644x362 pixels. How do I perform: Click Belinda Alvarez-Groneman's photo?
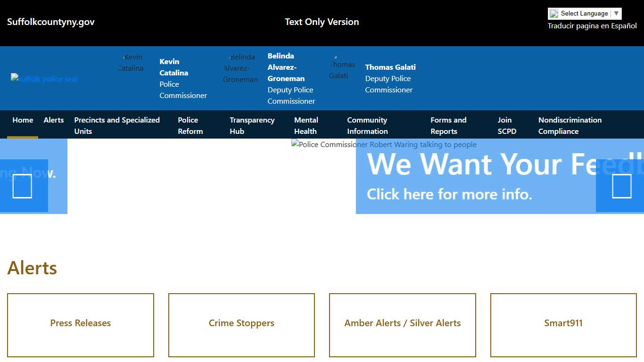click(x=240, y=68)
